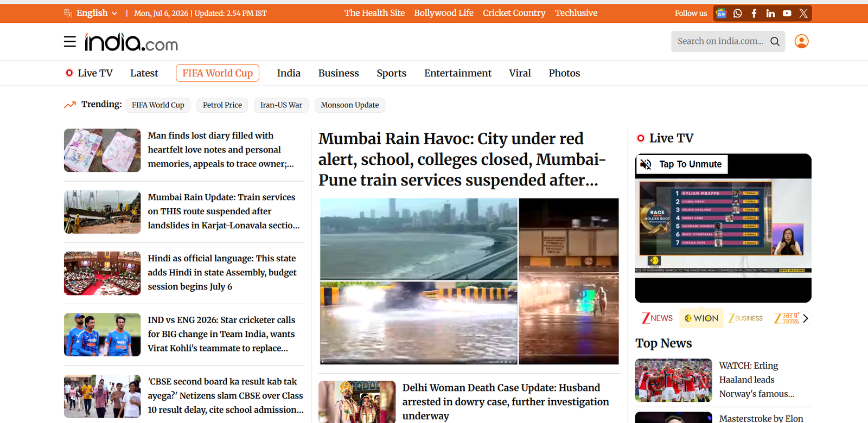Open IND vs ENG 2026 cricketer story
Image resolution: width=868 pixels, height=423 pixels.
tap(221, 334)
